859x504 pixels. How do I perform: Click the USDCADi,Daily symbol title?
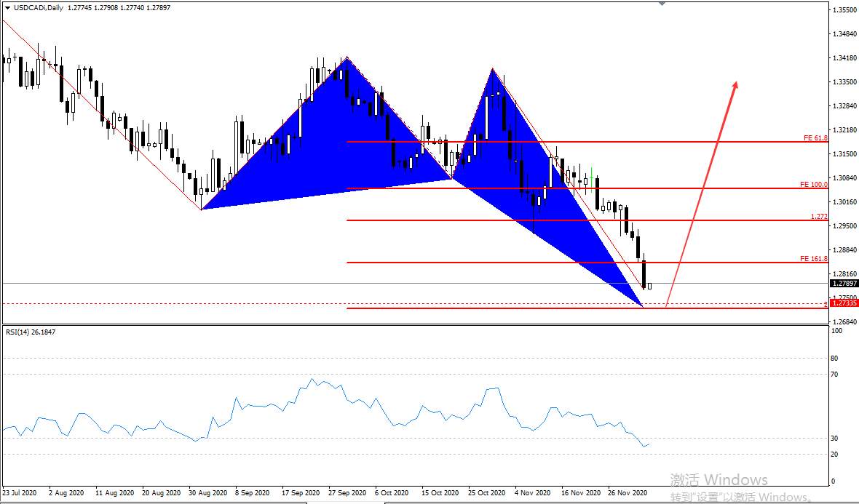pos(39,8)
